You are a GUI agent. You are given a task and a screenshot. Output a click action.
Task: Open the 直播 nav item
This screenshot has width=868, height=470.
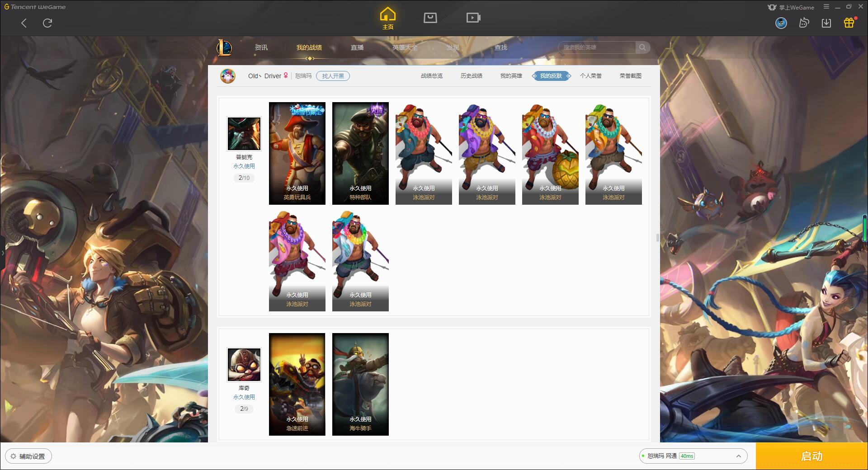pos(357,47)
